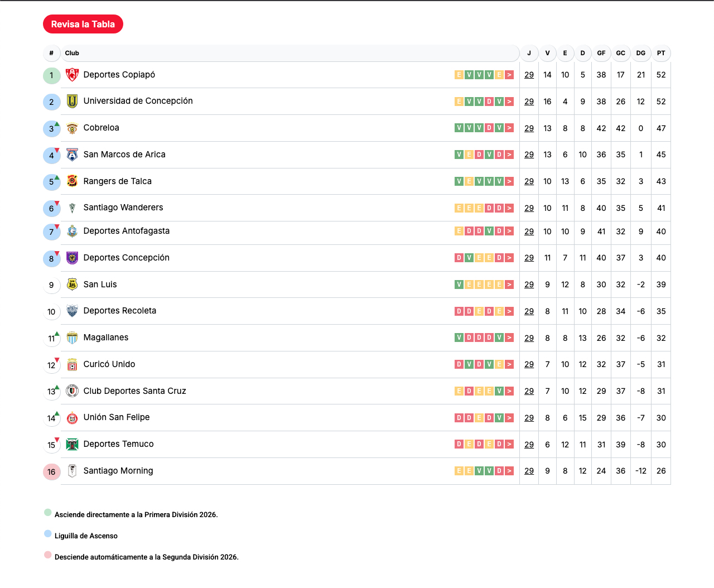This screenshot has width=714, height=588.
Task: Click the Santiago Wanderers crest icon
Action: [72, 208]
